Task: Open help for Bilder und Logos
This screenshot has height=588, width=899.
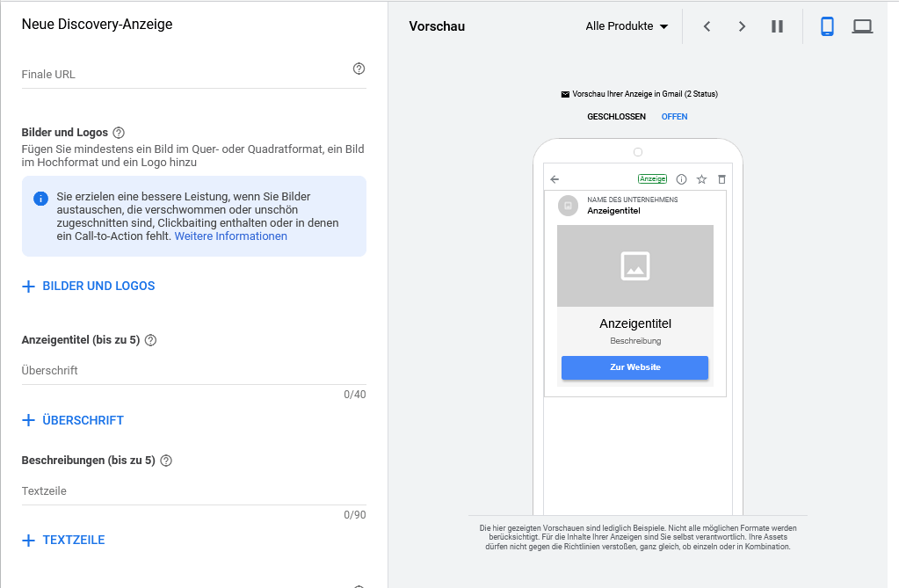Action: click(119, 133)
